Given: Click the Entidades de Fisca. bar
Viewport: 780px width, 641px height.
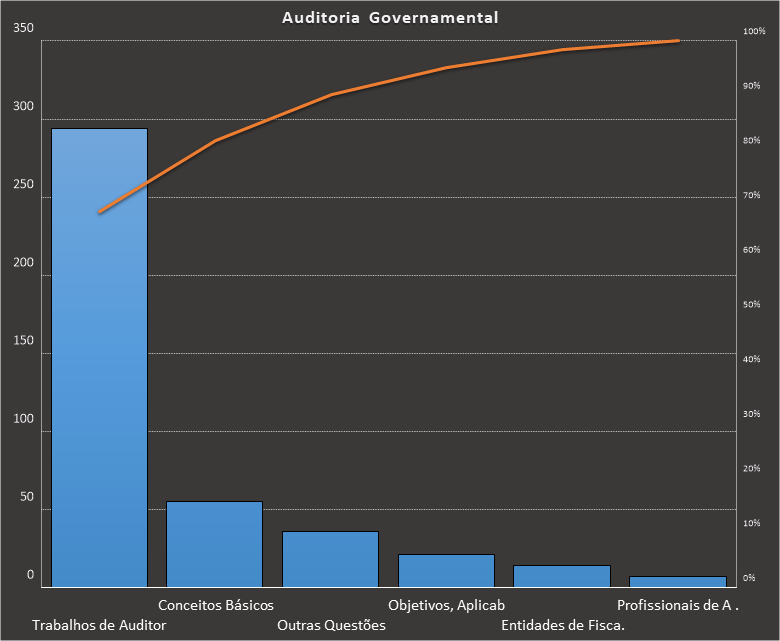Looking at the screenshot, I should click(561, 576).
